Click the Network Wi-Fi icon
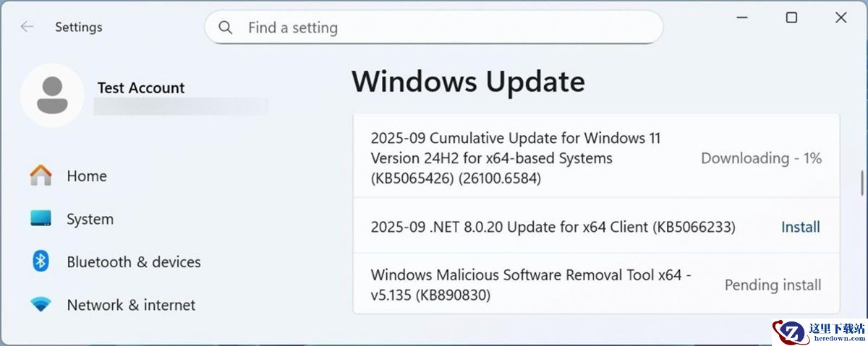The width and height of the screenshot is (868, 346). click(x=41, y=305)
